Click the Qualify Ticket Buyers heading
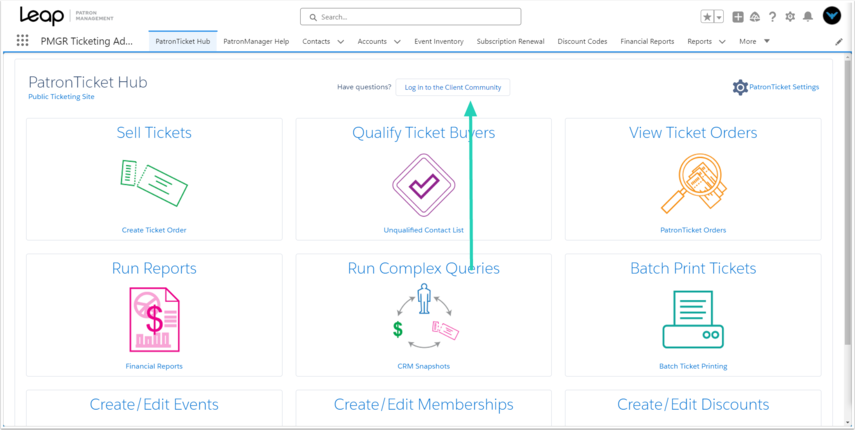The image size is (855, 430). (x=424, y=132)
